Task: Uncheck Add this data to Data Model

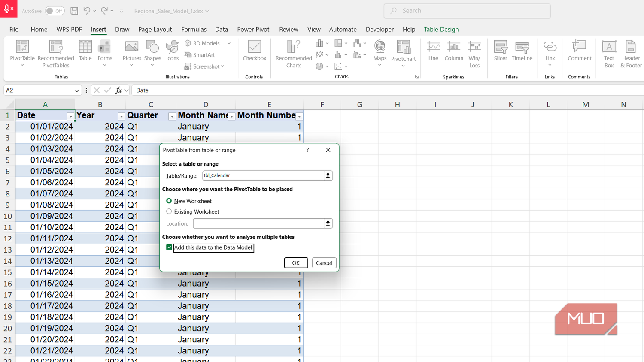Action: [169, 247]
